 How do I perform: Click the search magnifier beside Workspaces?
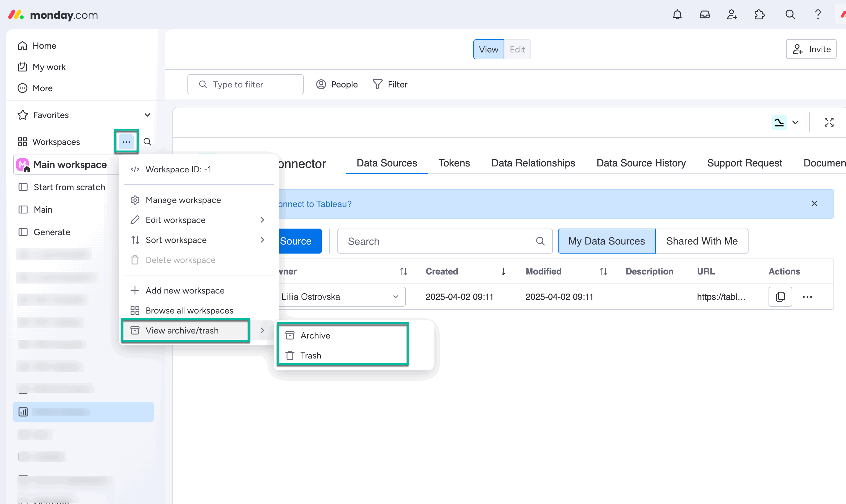pos(147,142)
